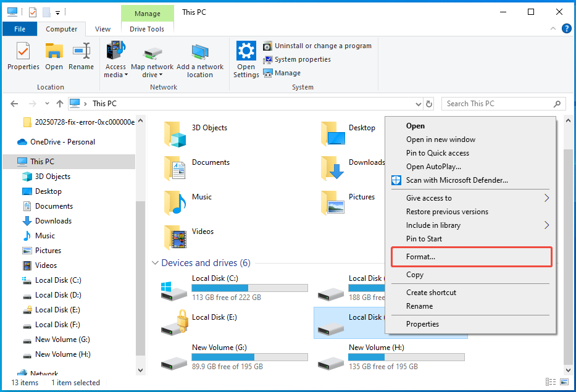Collapse the Devices and drives group
This screenshot has height=392, width=576.
click(154, 263)
